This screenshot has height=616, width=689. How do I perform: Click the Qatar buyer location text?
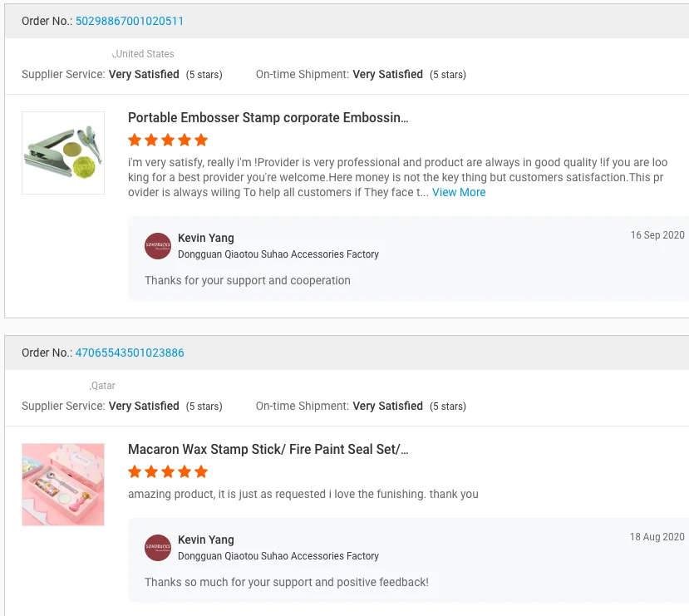coord(103,386)
